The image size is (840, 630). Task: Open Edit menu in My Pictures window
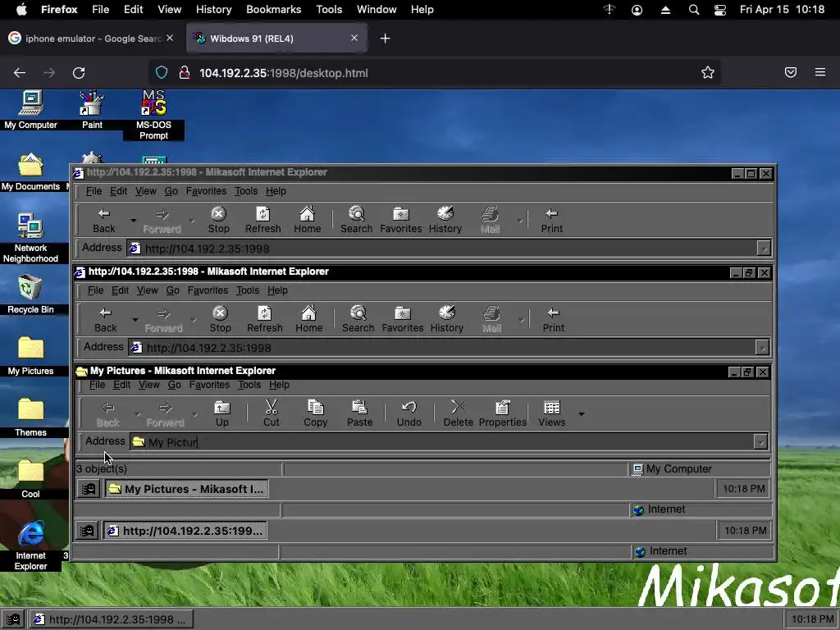121,385
